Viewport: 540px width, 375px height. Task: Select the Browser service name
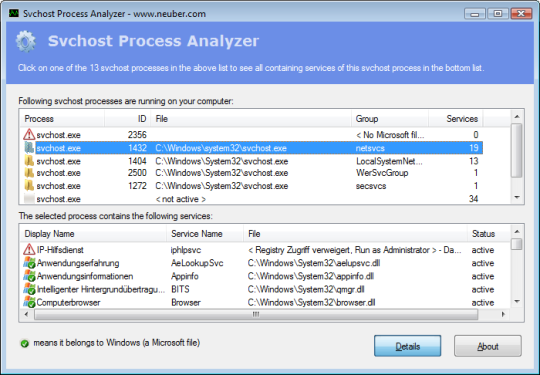tap(186, 302)
